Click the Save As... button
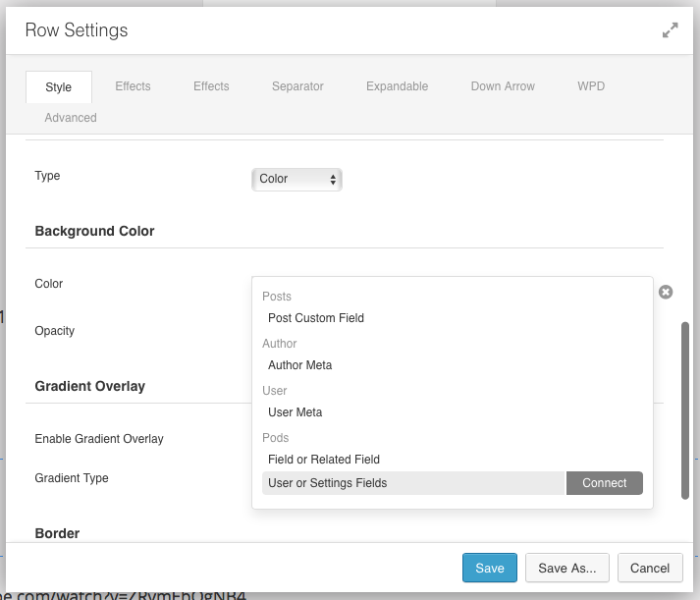The image size is (700, 600). [x=566, y=568]
